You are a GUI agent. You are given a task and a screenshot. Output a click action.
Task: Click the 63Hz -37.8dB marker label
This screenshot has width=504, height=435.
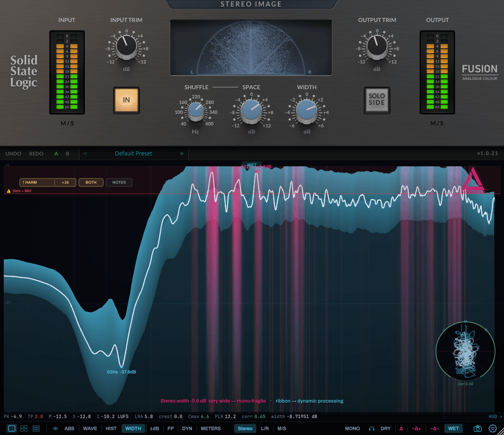click(x=121, y=372)
